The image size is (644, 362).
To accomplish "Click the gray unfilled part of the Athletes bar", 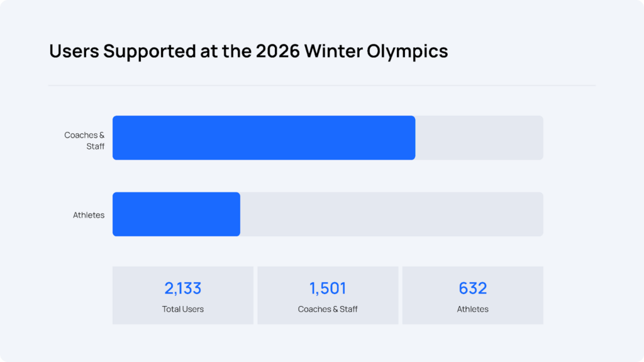I will point(391,214).
